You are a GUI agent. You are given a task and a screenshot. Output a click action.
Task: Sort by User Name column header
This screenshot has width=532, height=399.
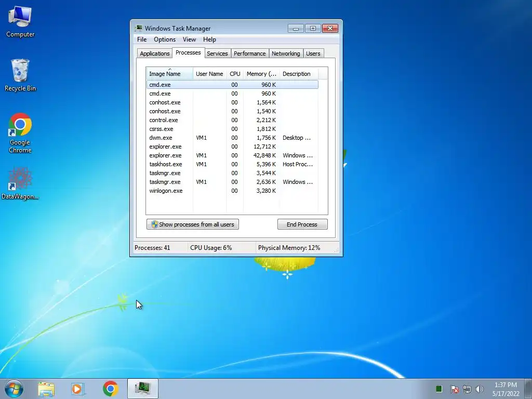point(210,74)
